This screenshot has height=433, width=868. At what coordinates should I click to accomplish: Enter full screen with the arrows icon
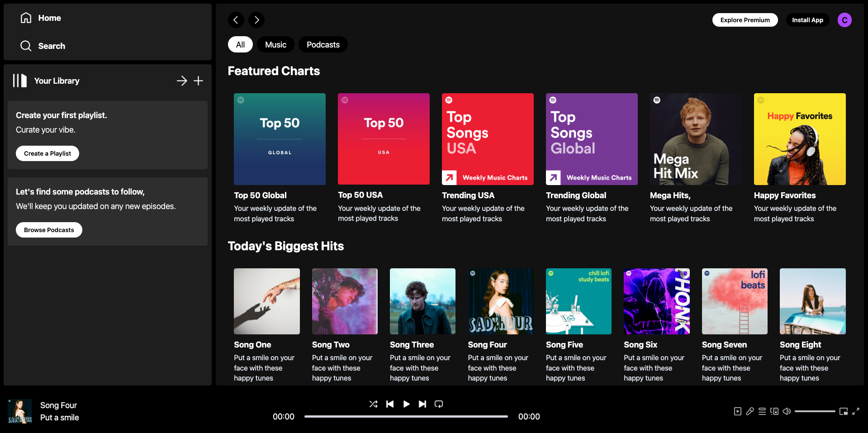(x=856, y=411)
